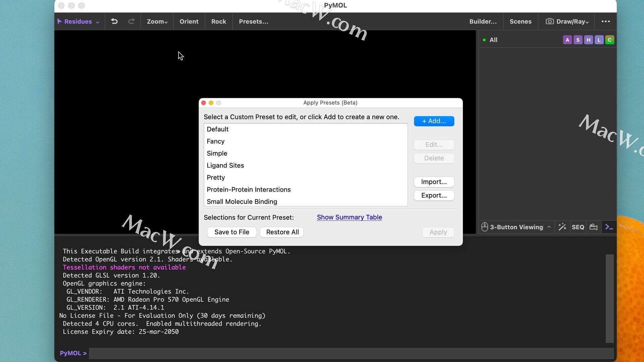
Task: Toggle the command prompt panel icon
Action: [609, 227]
